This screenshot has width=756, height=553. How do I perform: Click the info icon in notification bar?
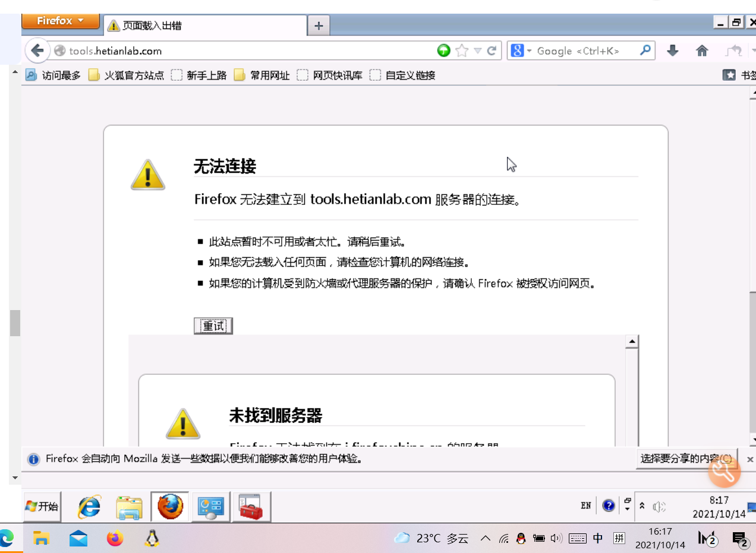(34, 459)
